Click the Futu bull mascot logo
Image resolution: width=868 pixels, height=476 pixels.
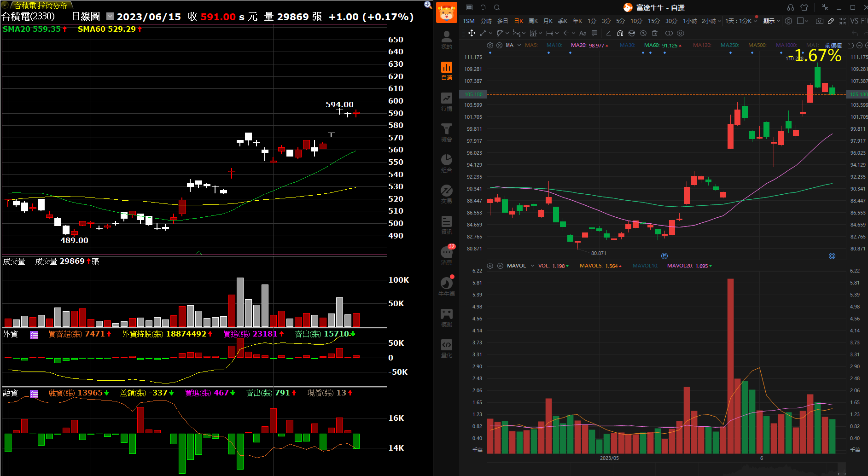click(446, 12)
